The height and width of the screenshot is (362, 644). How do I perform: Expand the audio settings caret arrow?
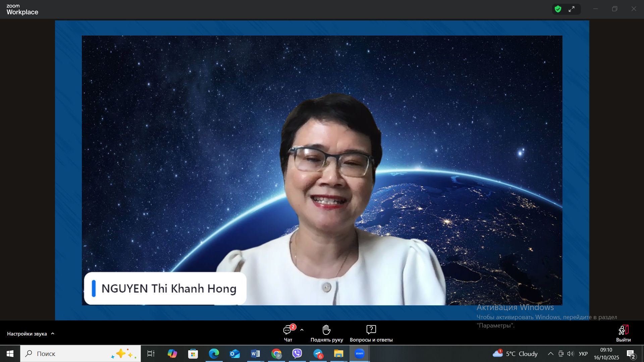(53, 334)
